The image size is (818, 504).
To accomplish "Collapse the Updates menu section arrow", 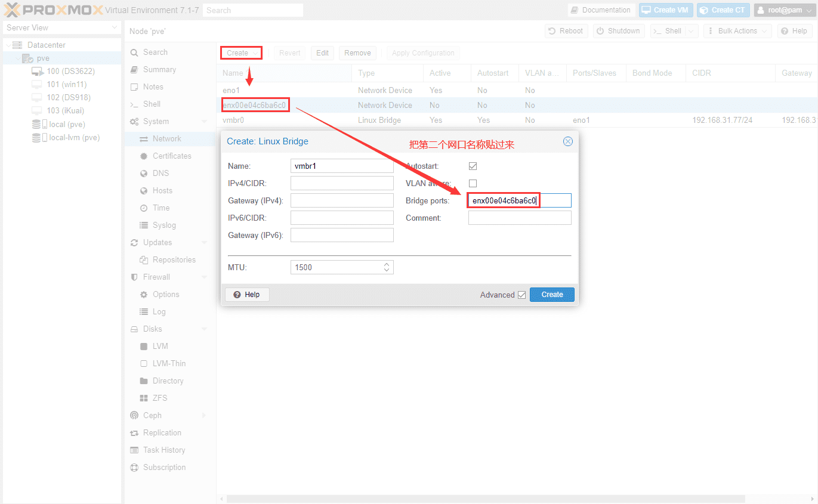I will tap(204, 243).
